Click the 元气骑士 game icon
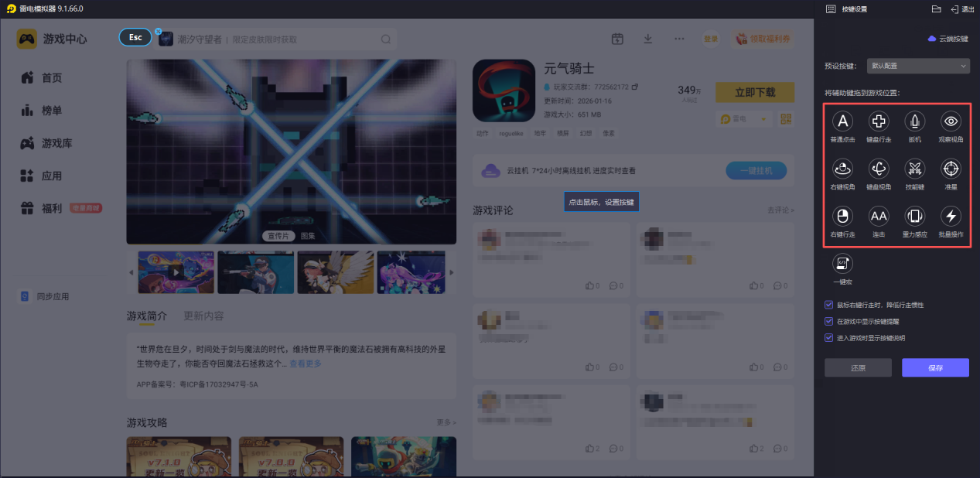This screenshot has width=980, height=478. [x=504, y=91]
